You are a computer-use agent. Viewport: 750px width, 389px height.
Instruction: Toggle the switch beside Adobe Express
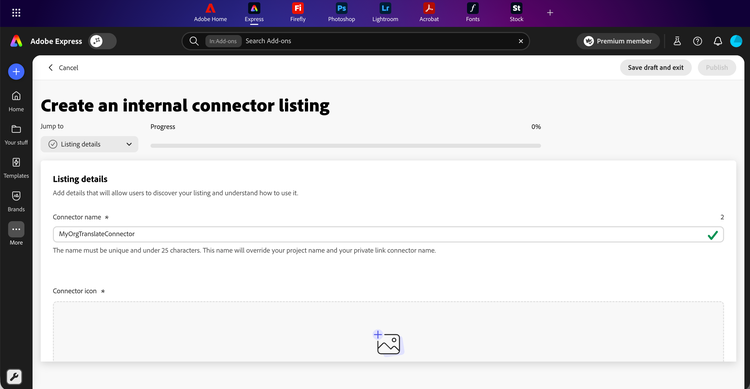click(102, 41)
